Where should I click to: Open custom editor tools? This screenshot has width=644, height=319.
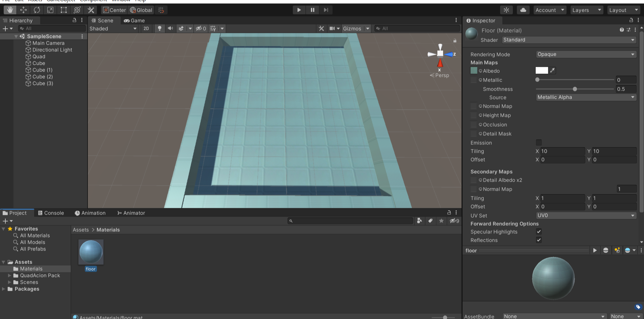[91, 10]
